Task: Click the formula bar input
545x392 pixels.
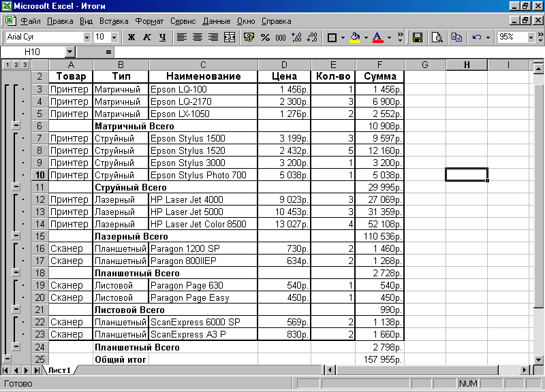Action: (328, 52)
